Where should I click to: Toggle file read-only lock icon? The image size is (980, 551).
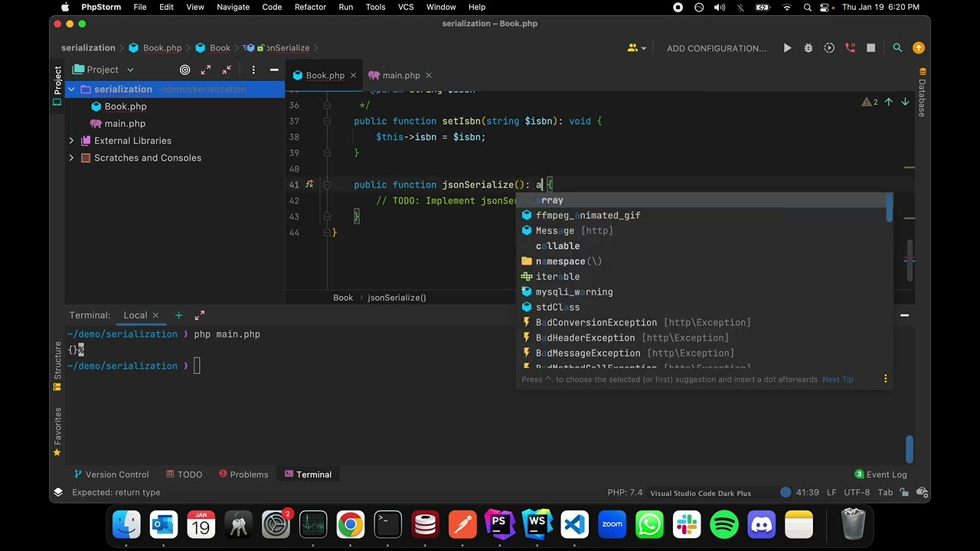pos(904,493)
